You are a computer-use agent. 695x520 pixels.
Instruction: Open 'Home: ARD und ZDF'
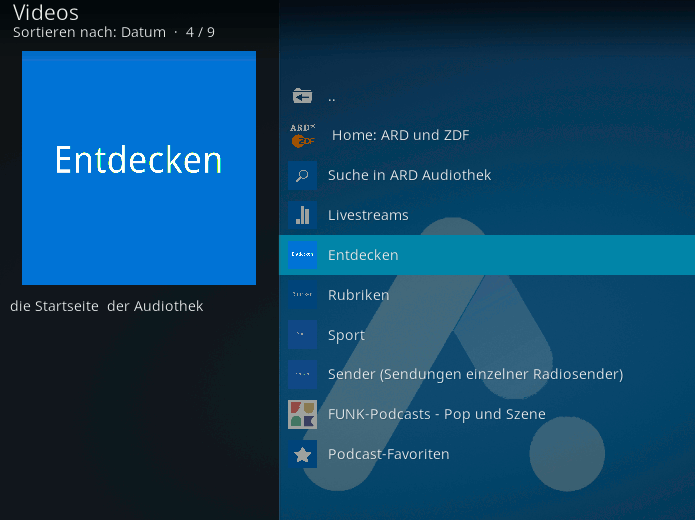[x=487, y=135]
